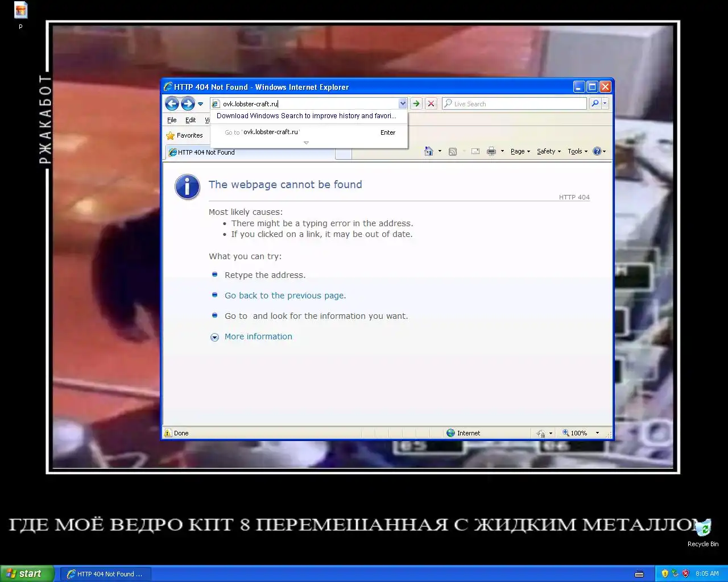Click the Start button
Image resolution: width=728 pixels, height=582 pixels.
pyautogui.click(x=27, y=573)
